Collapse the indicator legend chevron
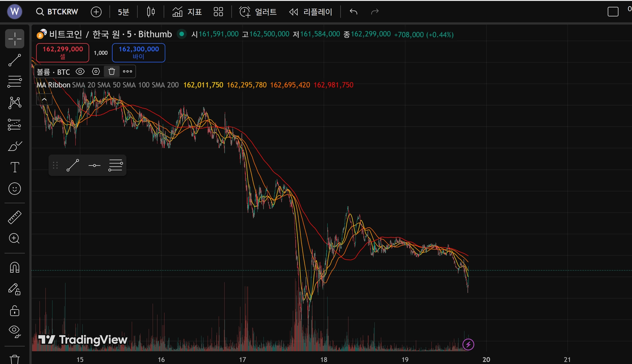The image size is (632, 364). pos(44,99)
